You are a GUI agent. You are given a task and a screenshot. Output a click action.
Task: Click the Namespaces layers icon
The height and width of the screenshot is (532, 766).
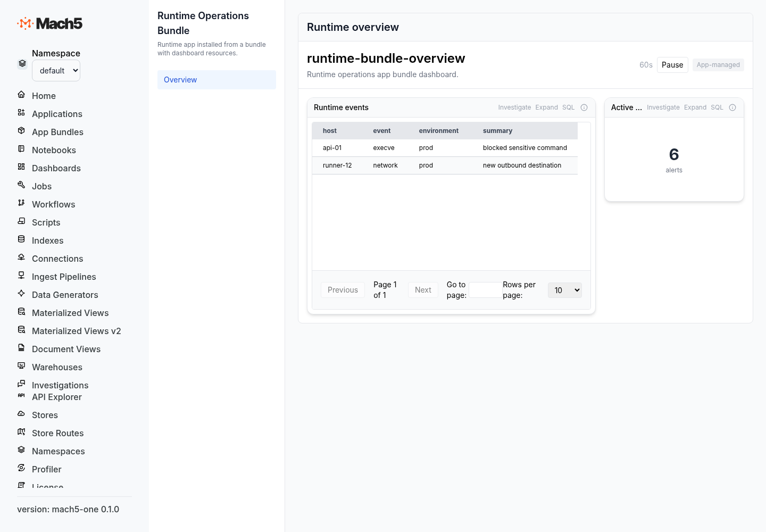point(21,450)
